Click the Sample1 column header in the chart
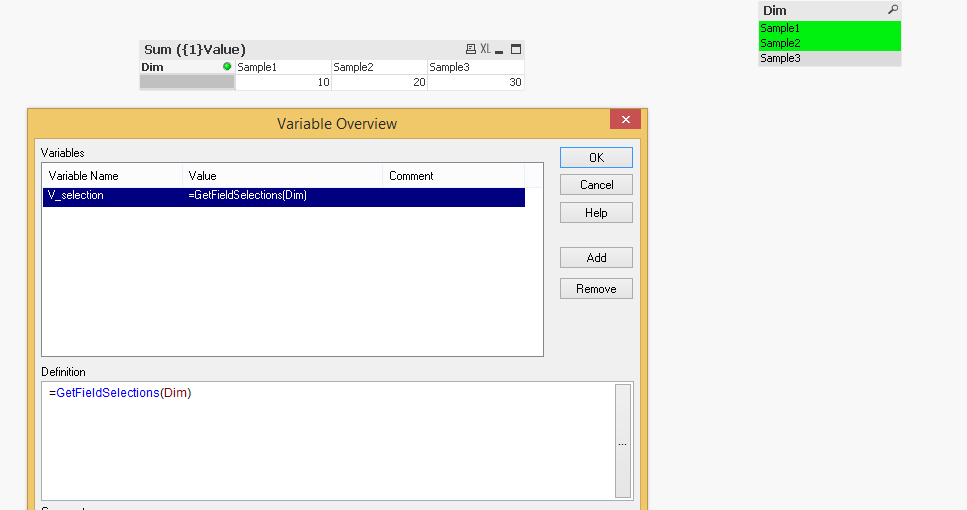 point(284,67)
